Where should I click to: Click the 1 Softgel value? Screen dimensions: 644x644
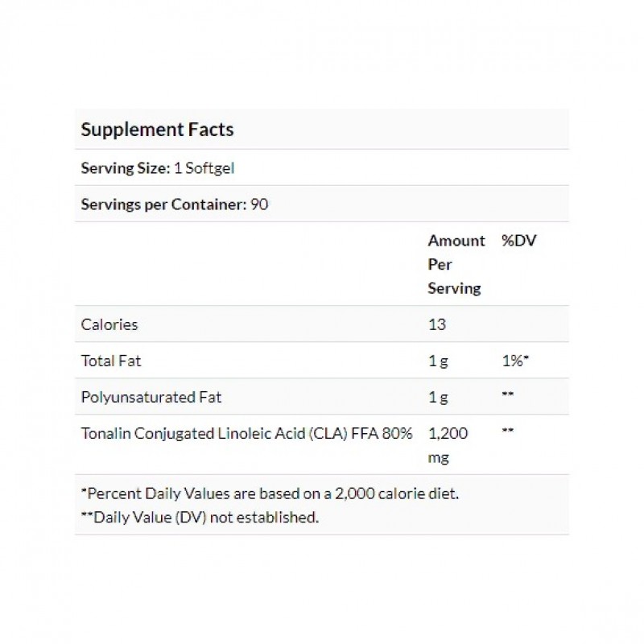tap(204, 168)
